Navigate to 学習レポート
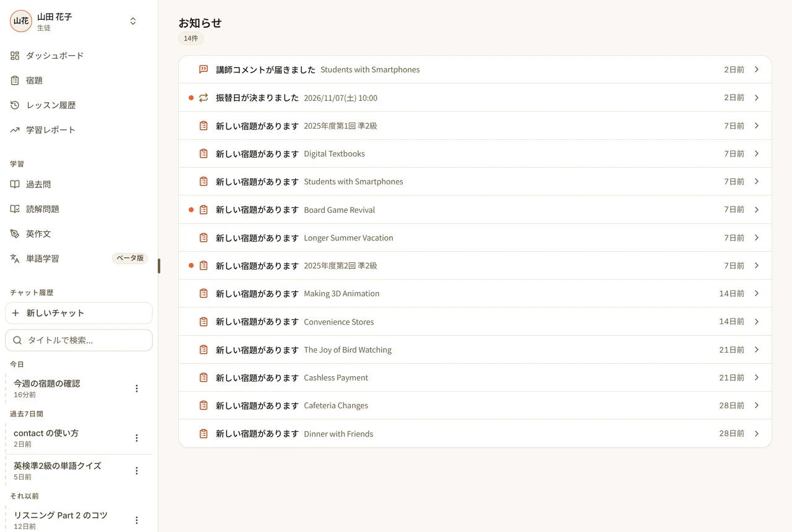The image size is (792, 532). [79, 130]
